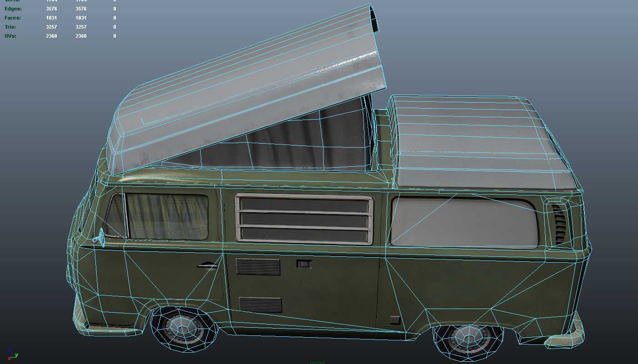The width and height of the screenshot is (638, 364).
Task: Select the upper vent grille on the side
Action: point(258,266)
